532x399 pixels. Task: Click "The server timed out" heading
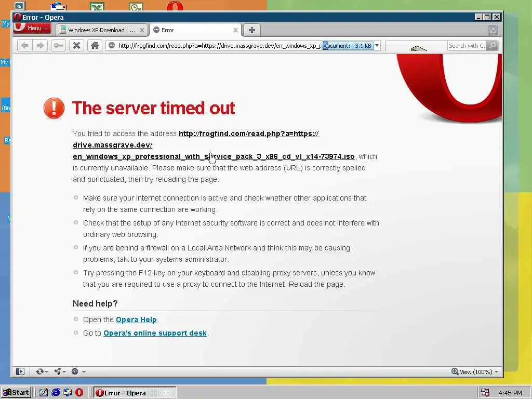pyautogui.click(x=153, y=108)
